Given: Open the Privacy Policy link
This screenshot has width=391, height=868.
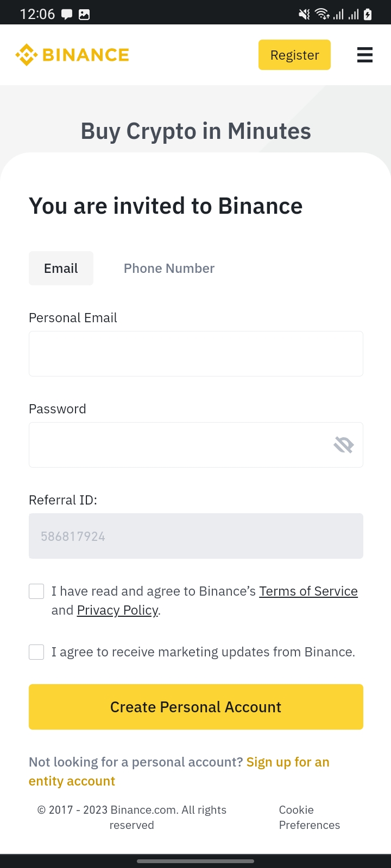Looking at the screenshot, I should pos(117,610).
